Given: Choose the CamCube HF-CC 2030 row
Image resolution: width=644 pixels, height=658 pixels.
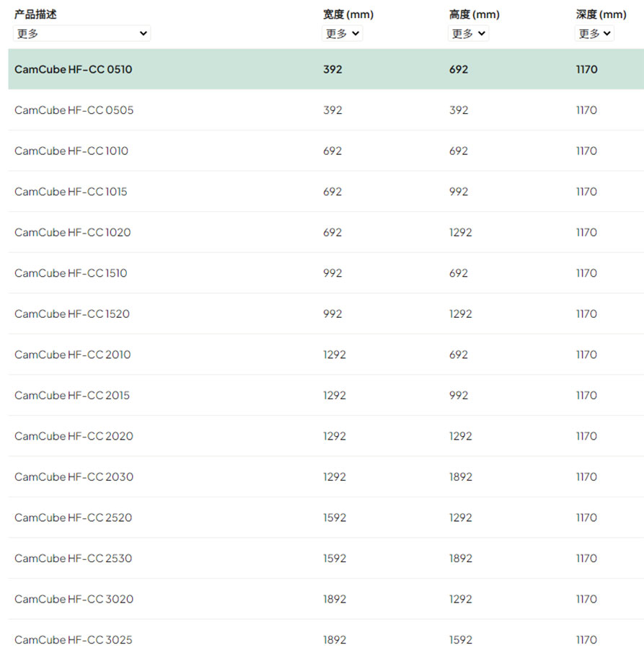Looking at the screenshot, I should coord(326,476).
